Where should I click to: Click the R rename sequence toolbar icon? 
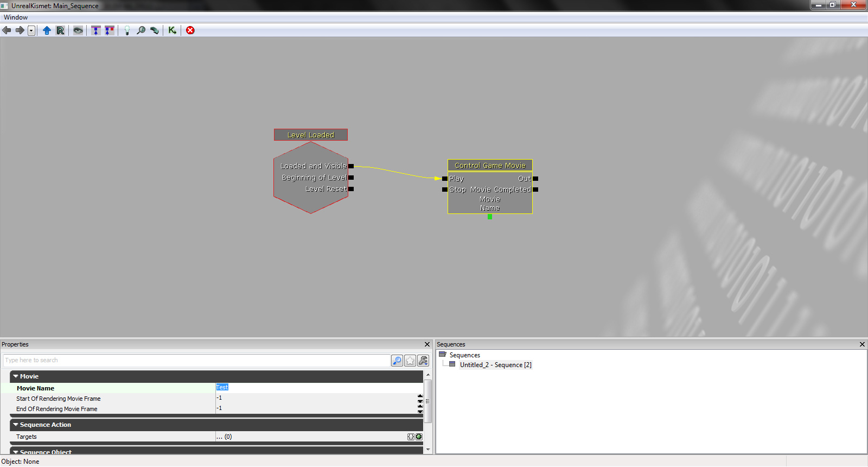point(60,30)
